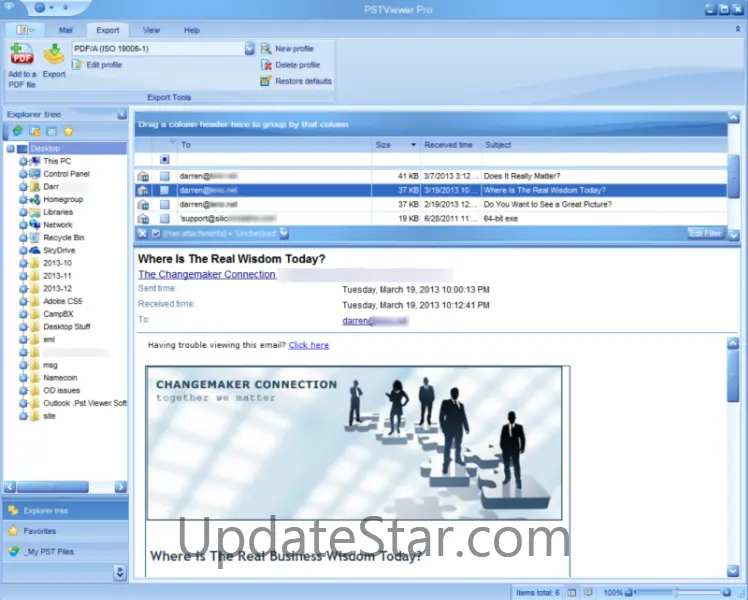
Task: Click the mail envelope icon in Explorer tree toolbar
Action: (x=52, y=131)
